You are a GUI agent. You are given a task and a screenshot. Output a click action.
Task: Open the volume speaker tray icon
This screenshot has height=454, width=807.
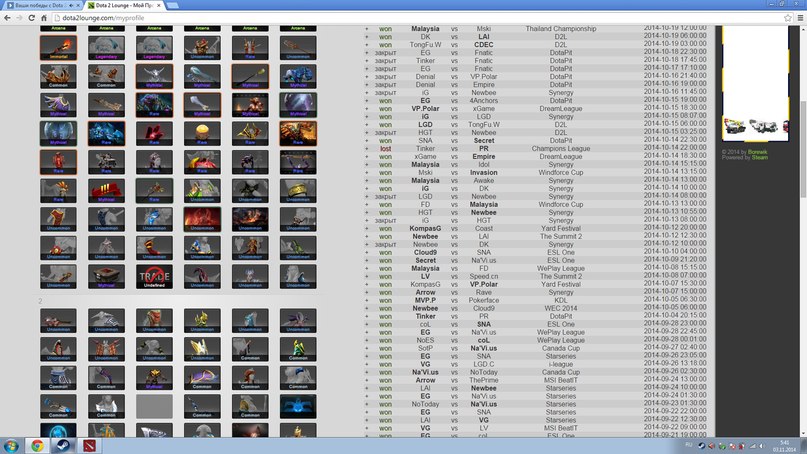[x=762, y=446]
